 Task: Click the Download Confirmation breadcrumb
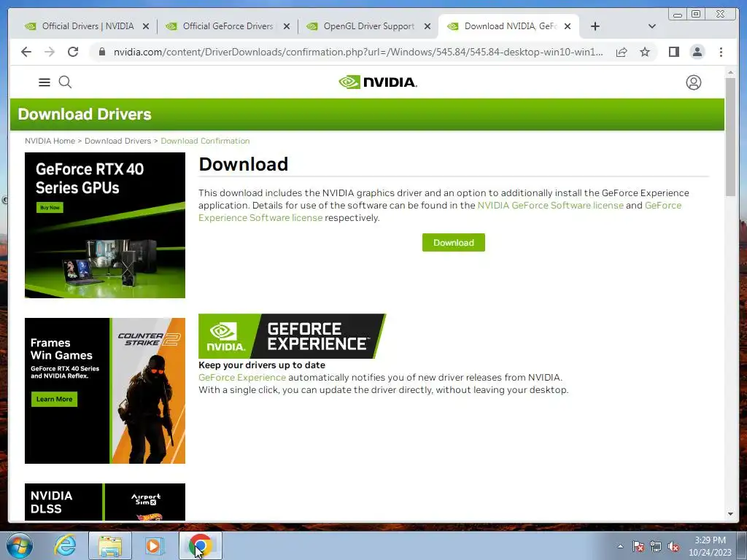[205, 141]
